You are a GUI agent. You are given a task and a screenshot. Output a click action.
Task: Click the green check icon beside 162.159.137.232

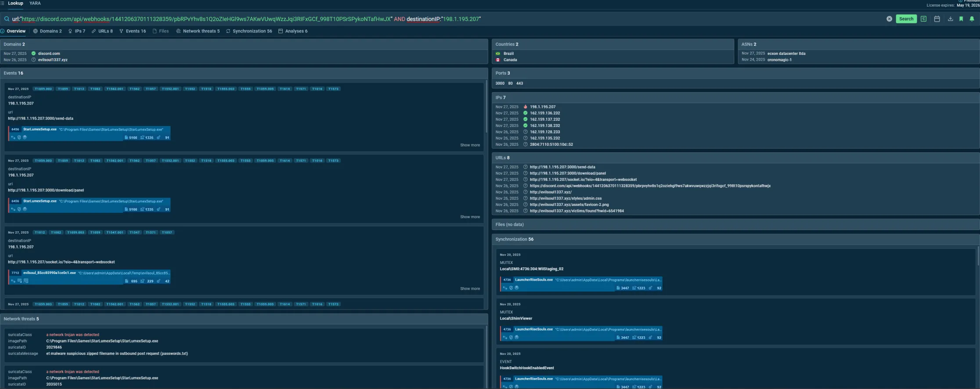[x=525, y=119]
